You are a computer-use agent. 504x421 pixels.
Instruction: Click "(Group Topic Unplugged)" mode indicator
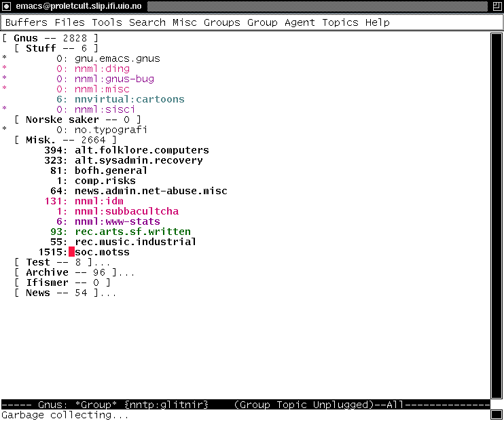304,405
